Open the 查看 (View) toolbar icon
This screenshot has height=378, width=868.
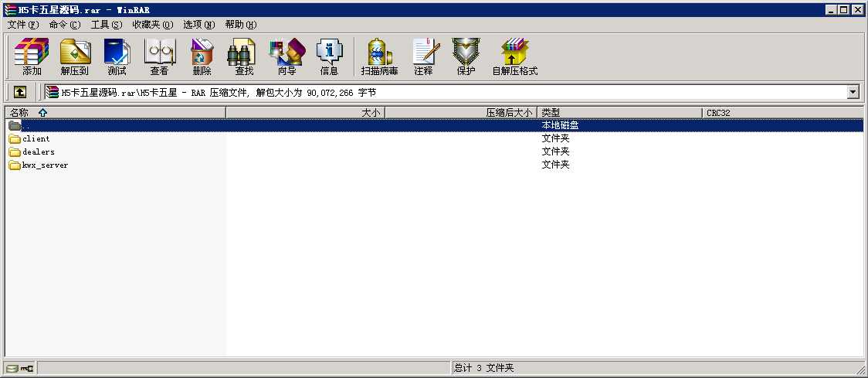coord(159,56)
